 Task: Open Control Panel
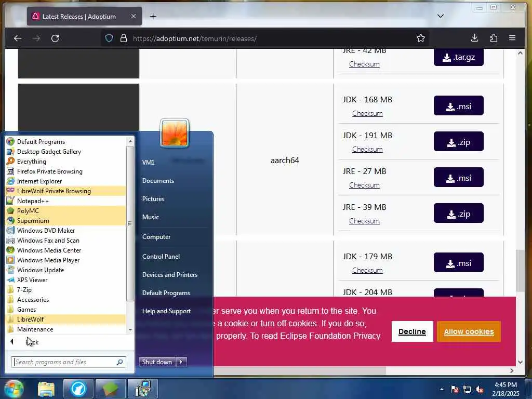(x=161, y=256)
